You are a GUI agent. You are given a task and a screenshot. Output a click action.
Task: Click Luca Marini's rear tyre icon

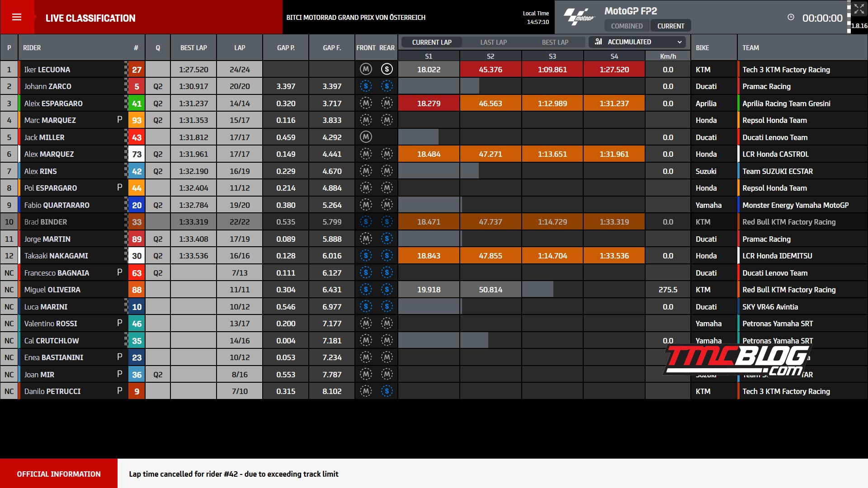pyautogui.click(x=387, y=306)
